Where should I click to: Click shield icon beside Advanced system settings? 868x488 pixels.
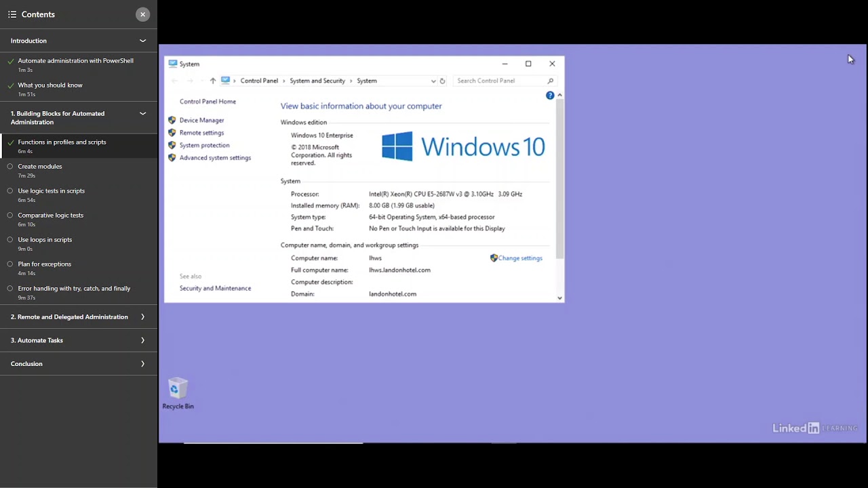[x=172, y=158]
